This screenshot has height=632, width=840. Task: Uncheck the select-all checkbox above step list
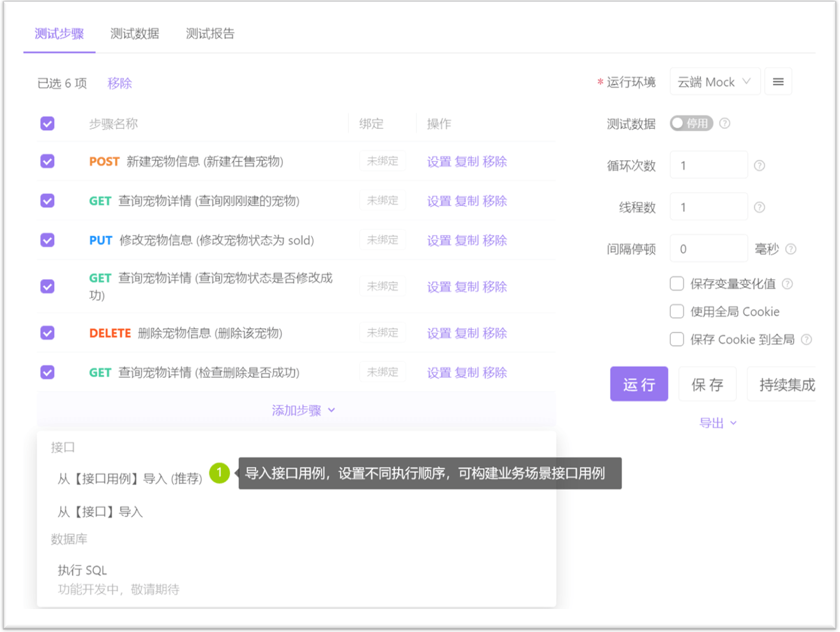coord(47,123)
